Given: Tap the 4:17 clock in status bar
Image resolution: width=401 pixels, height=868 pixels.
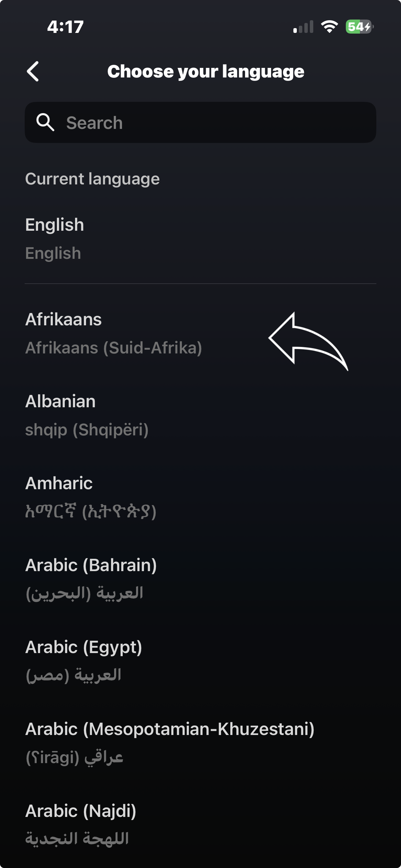Looking at the screenshot, I should (x=65, y=27).
